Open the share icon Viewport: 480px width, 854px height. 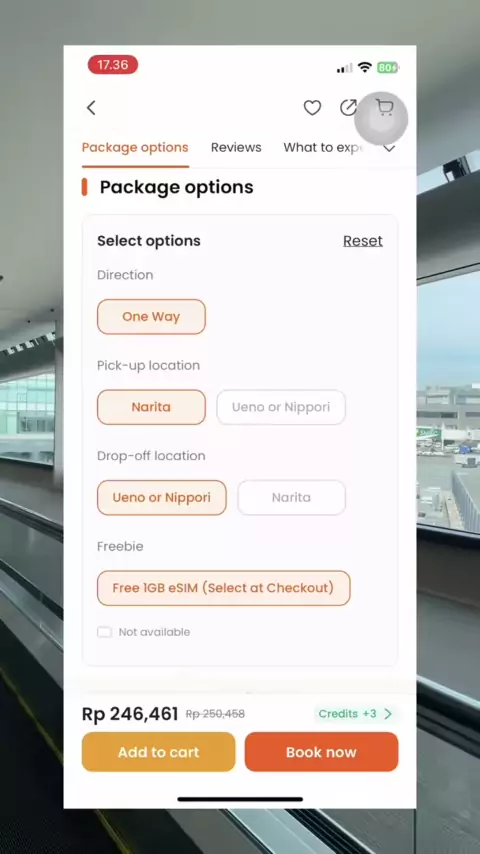tap(348, 107)
